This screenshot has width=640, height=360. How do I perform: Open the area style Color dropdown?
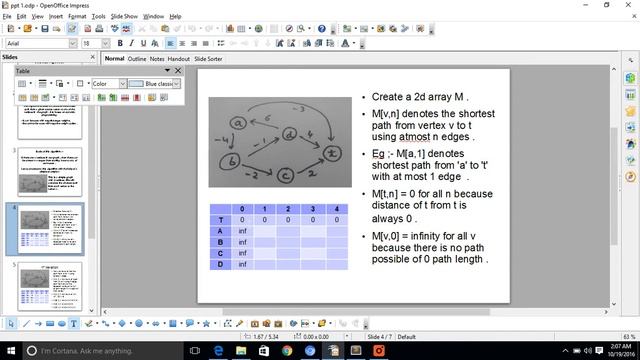click(x=123, y=84)
